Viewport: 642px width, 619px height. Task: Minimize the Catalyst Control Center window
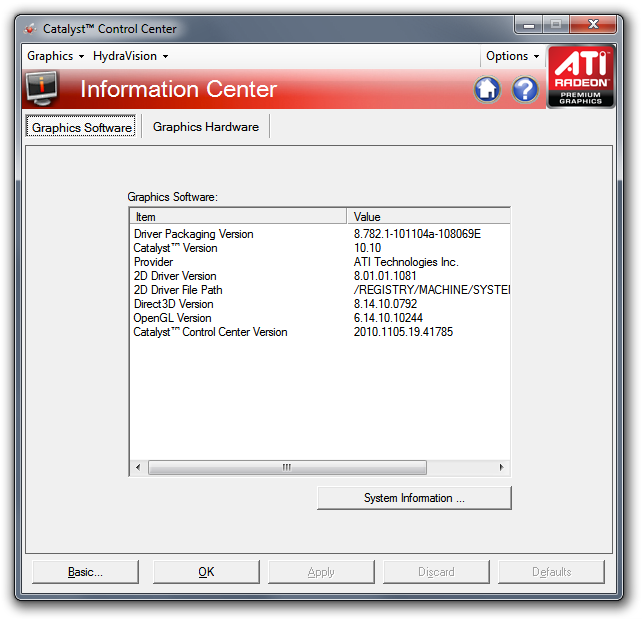click(529, 25)
